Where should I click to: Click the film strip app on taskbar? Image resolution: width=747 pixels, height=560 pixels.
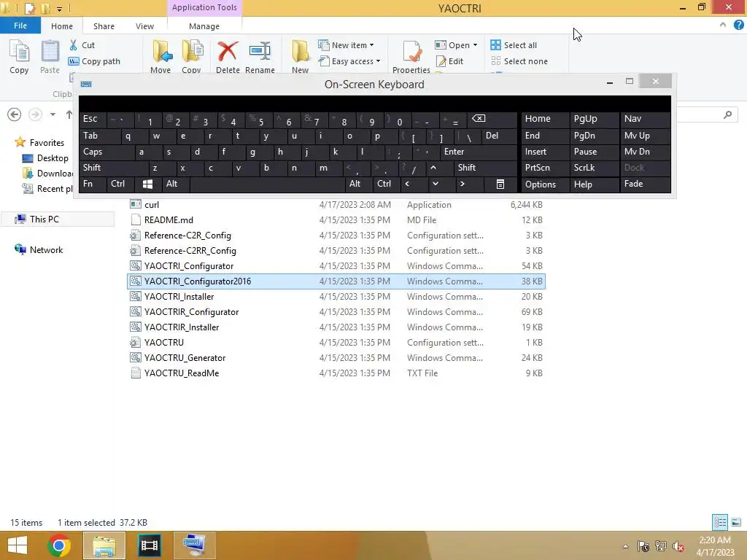[150, 545]
